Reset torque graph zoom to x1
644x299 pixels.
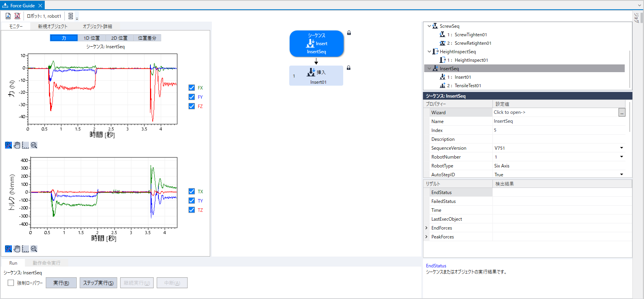[x=34, y=249]
